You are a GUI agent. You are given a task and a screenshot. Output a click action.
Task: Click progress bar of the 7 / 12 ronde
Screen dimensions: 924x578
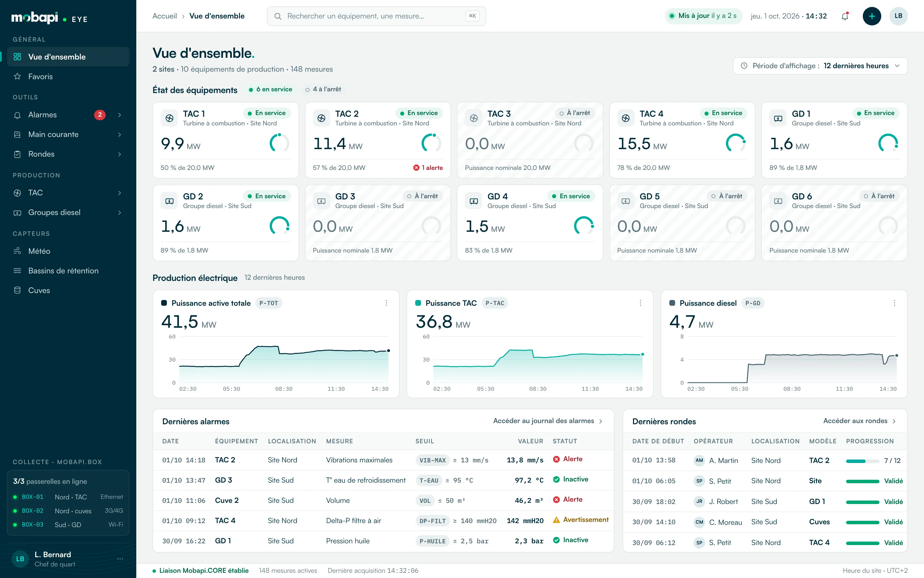[862, 461]
